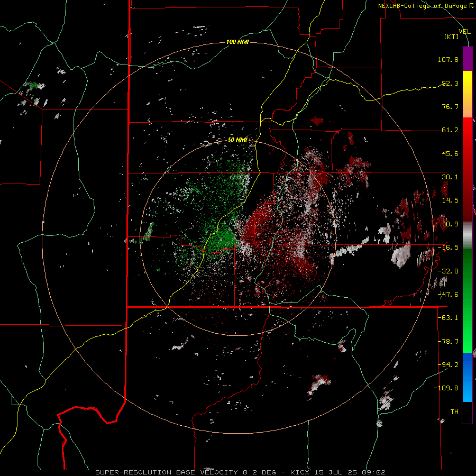476x476 pixels.
Task: Click the -94.2 velocity scale value
Action: point(448,365)
